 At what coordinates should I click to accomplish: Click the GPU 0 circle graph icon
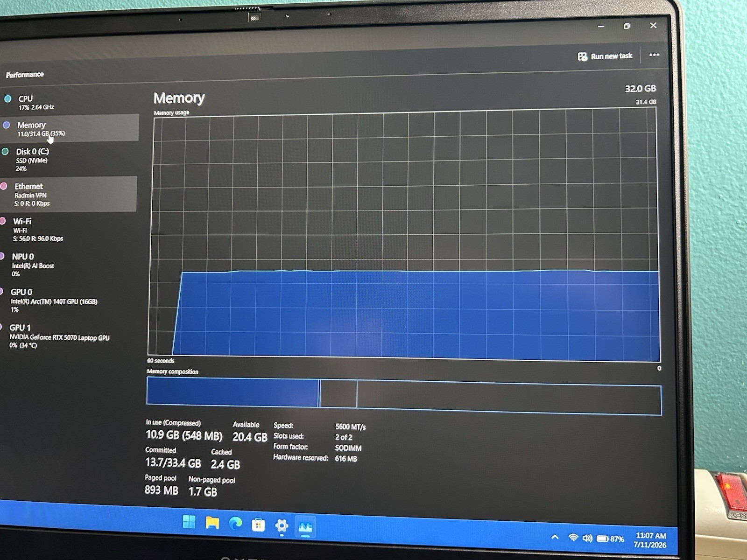tap(1, 292)
